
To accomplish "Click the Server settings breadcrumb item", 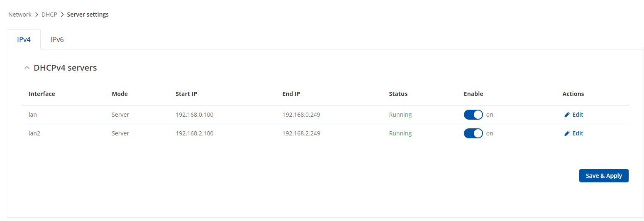I will point(88,15).
